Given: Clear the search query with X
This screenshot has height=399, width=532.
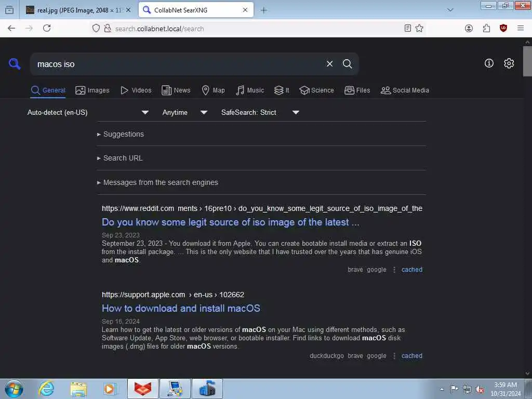Looking at the screenshot, I should point(329,64).
